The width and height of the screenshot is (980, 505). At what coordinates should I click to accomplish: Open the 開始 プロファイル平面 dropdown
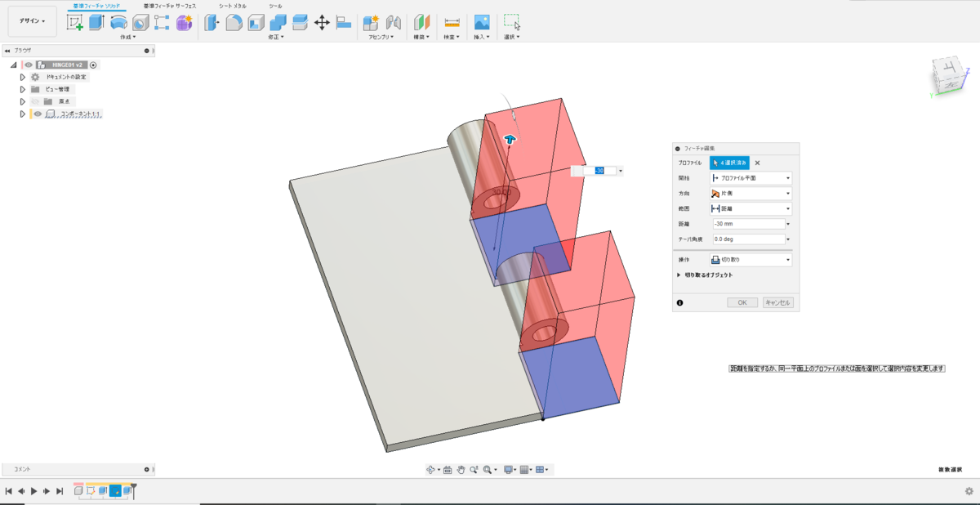coord(751,177)
